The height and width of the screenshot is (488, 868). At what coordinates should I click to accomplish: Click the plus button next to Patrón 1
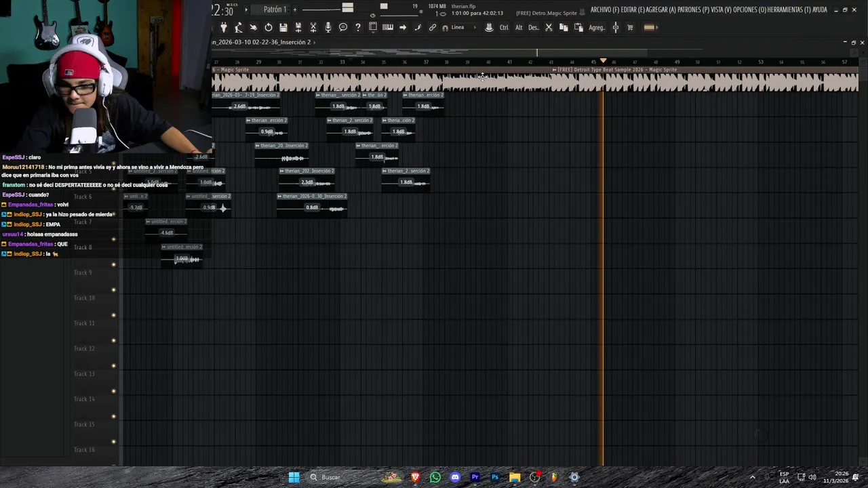[295, 9]
